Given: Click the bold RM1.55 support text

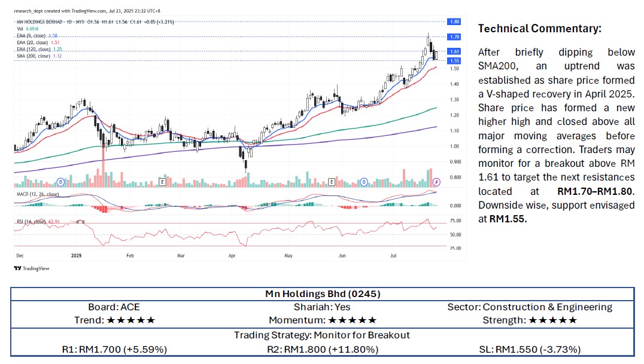Looking at the screenshot, I should 508,219.
